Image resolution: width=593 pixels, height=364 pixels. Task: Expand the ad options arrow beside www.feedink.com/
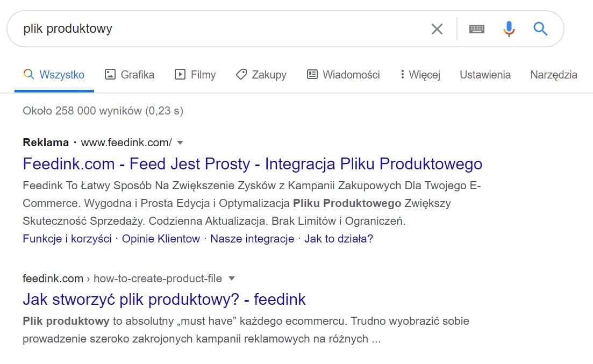180,142
